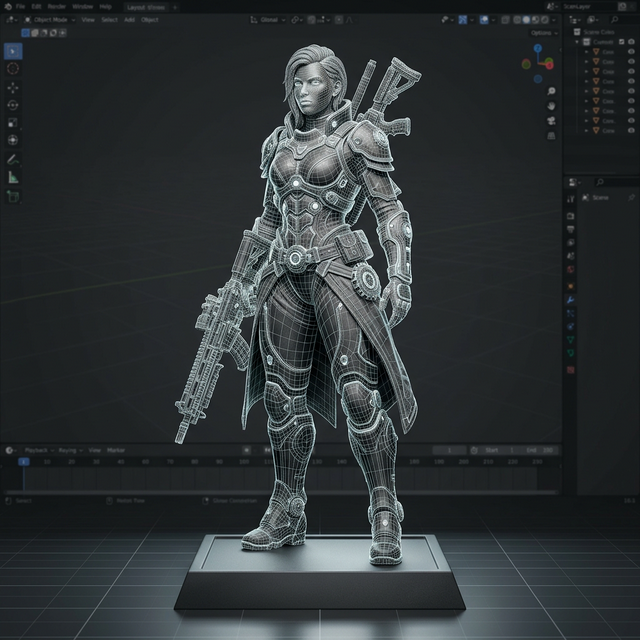Select the Scale tool in the left toolbar

point(13,122)
